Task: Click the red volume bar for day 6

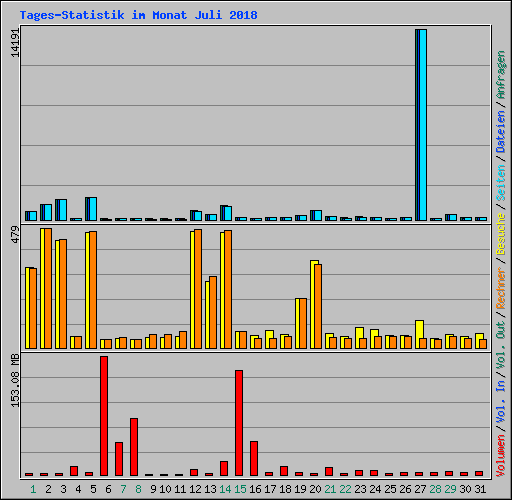Action: 104,416
